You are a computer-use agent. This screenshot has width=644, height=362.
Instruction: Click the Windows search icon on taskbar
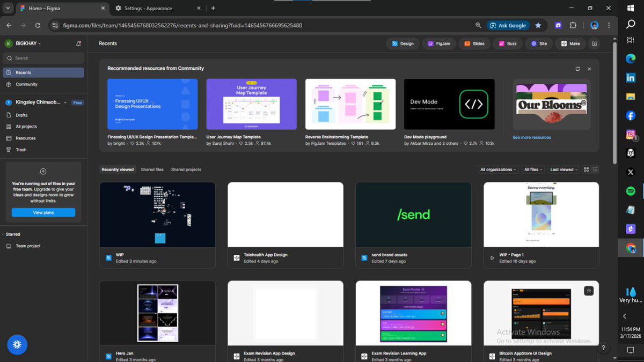[631, 24]
